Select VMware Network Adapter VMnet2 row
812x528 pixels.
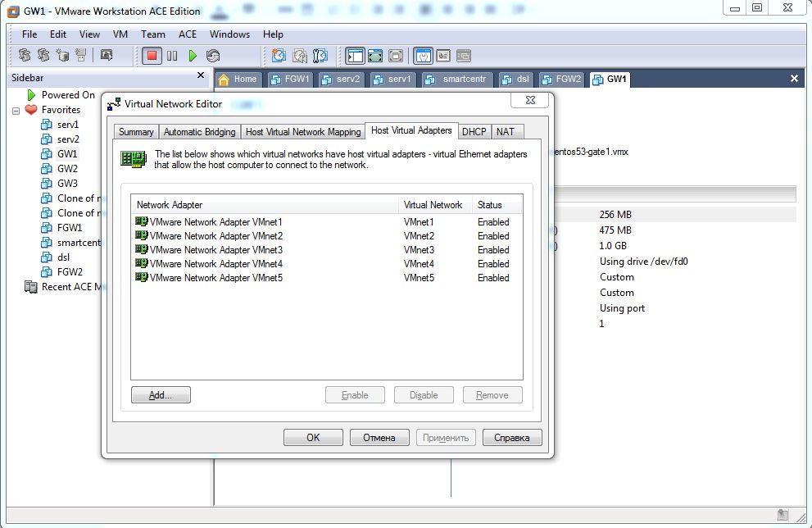326,236
